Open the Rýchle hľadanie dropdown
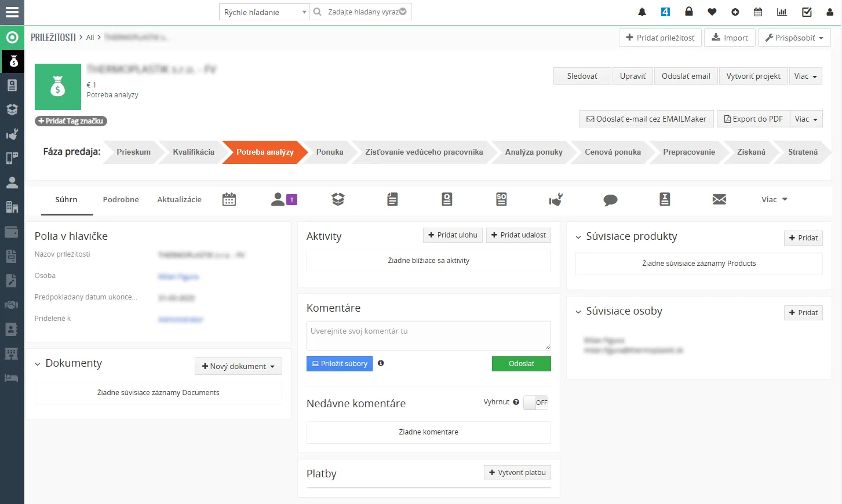 pos(264,12)
